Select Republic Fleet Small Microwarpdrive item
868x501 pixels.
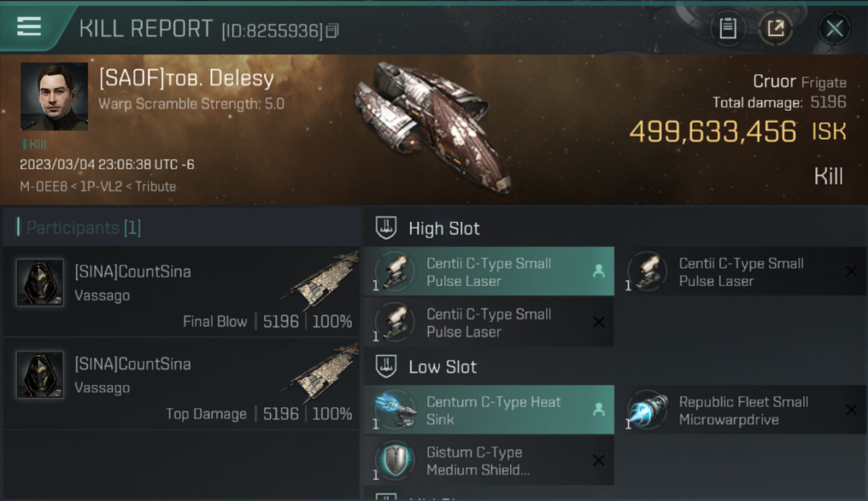740,410
